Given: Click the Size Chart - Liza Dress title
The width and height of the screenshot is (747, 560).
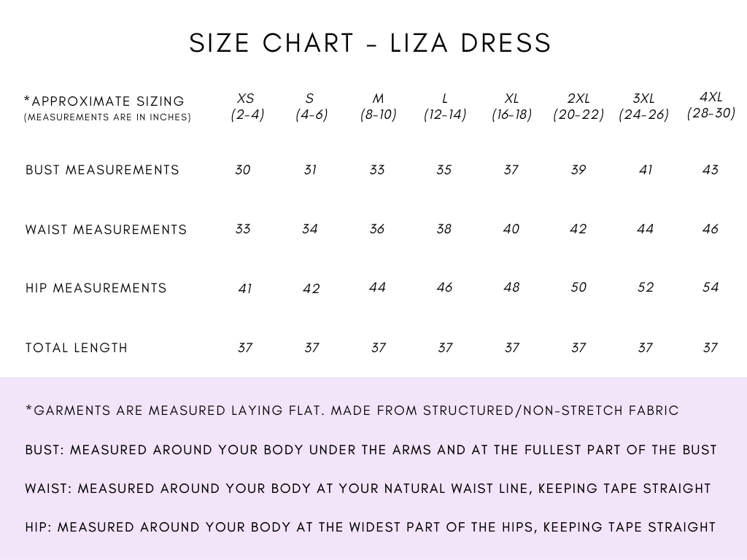Looking at the screenshot, I should click(371, 43).
